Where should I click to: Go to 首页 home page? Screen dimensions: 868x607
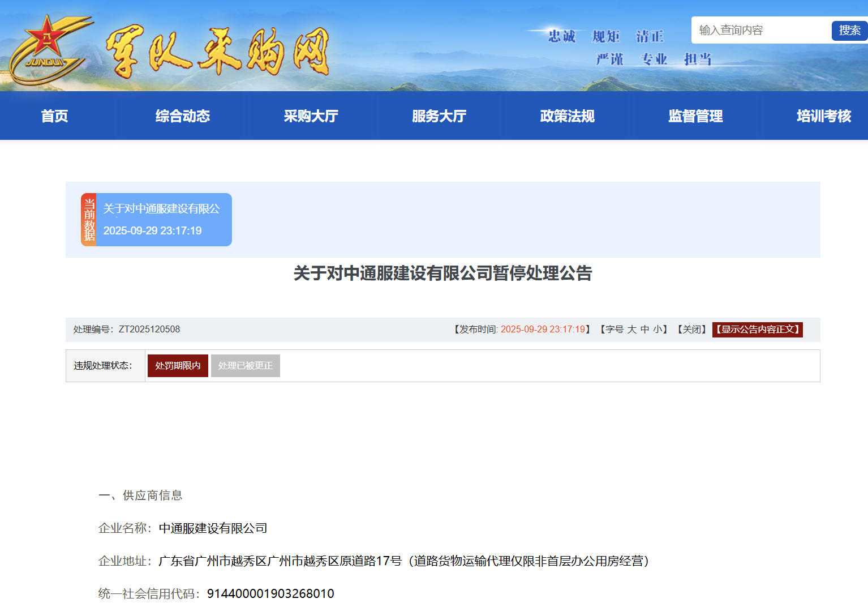(54, 116)
